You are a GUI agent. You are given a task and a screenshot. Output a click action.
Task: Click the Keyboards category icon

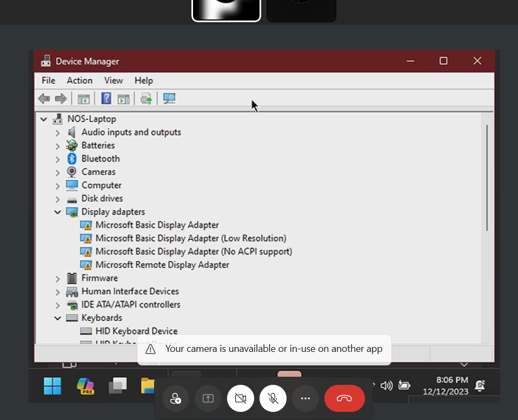(x=72, y=318)
